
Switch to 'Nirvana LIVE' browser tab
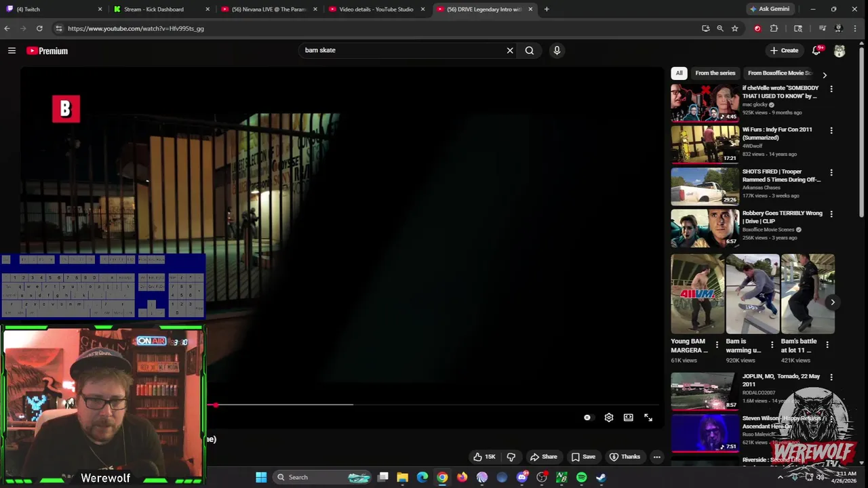pyautogui.click(x=269, y=9)
